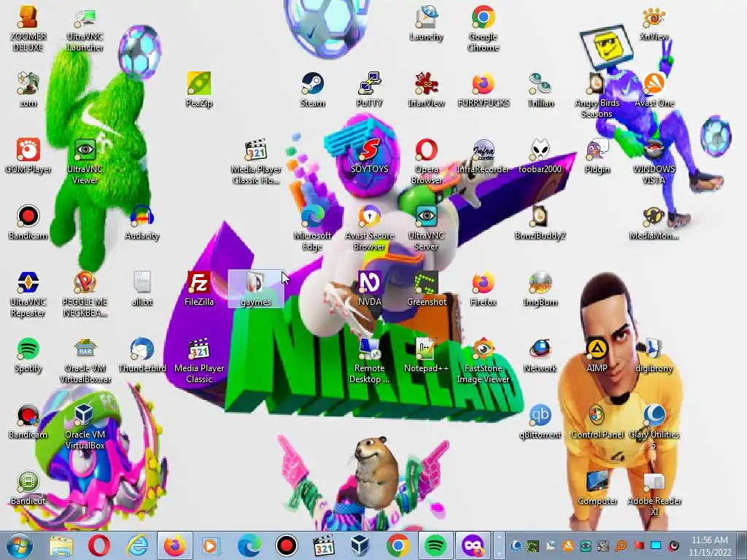The width and height of the screenshot is (747, 560).
Task: Open Audacity desktop shortcut
Action: tap(142, 222)
